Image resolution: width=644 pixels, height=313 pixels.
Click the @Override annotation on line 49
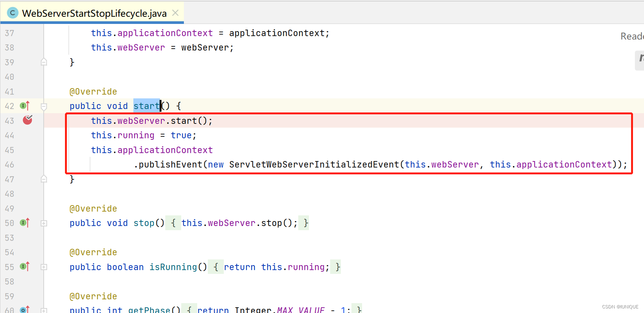pyautogui.click(x=93, y=209)
